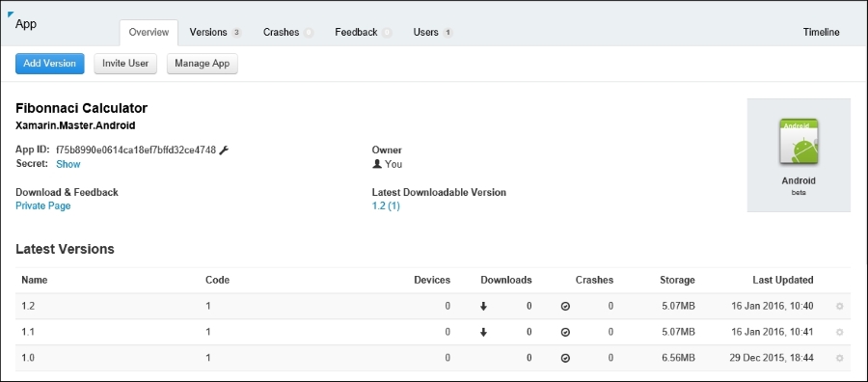Go to the Feedback tab
868x382 pixels.
[x=364, y=32]
